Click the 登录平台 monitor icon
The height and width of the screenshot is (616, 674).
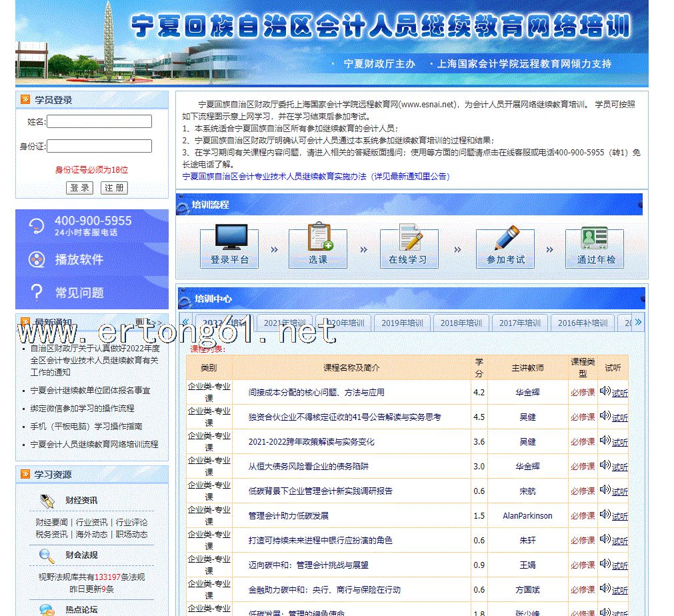coord(229,238)
